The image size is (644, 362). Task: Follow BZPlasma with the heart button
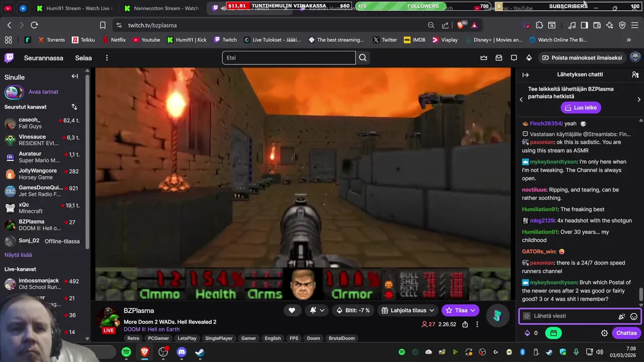point(292,310)
